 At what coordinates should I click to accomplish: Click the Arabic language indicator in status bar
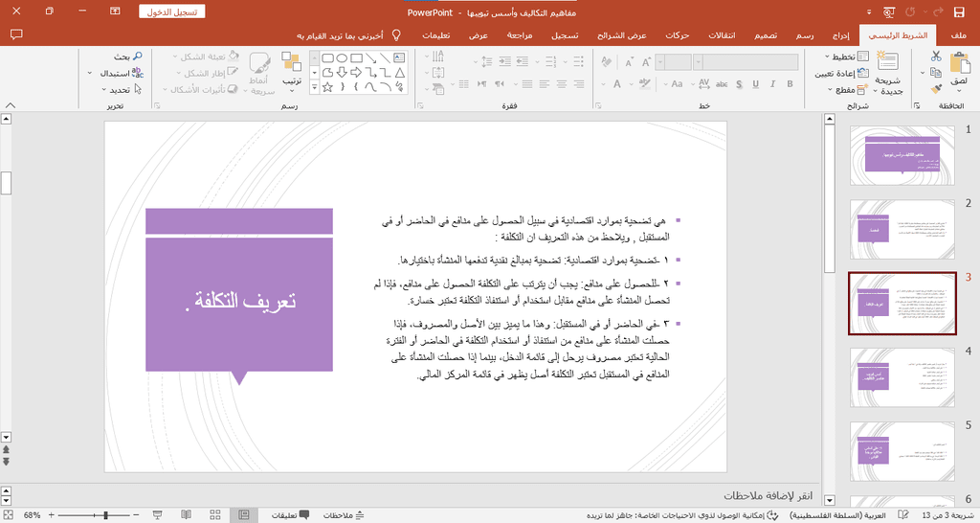pyautogui.click(x=837, y=515)
